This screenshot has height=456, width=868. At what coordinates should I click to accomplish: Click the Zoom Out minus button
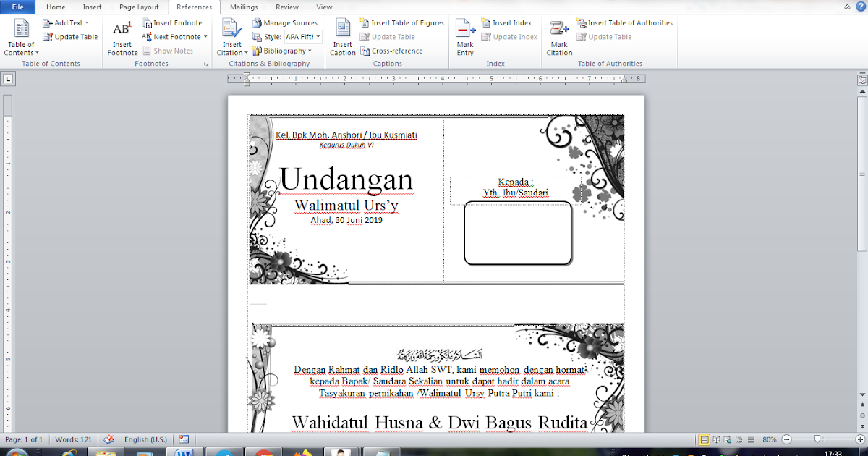pyautogui.click(x=786, y=439)
